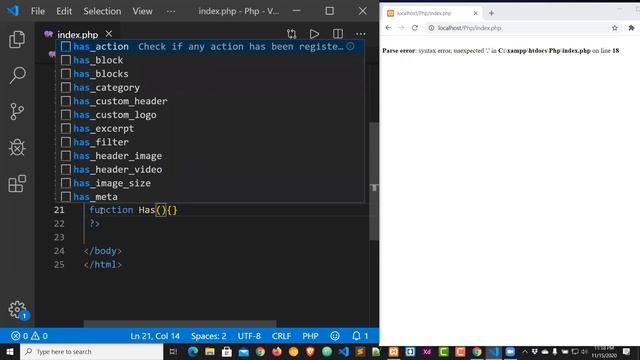640x360 pixels.
Task: Bookmark this page with star icon
Action: pyautogui.click(x=615, y=28)
